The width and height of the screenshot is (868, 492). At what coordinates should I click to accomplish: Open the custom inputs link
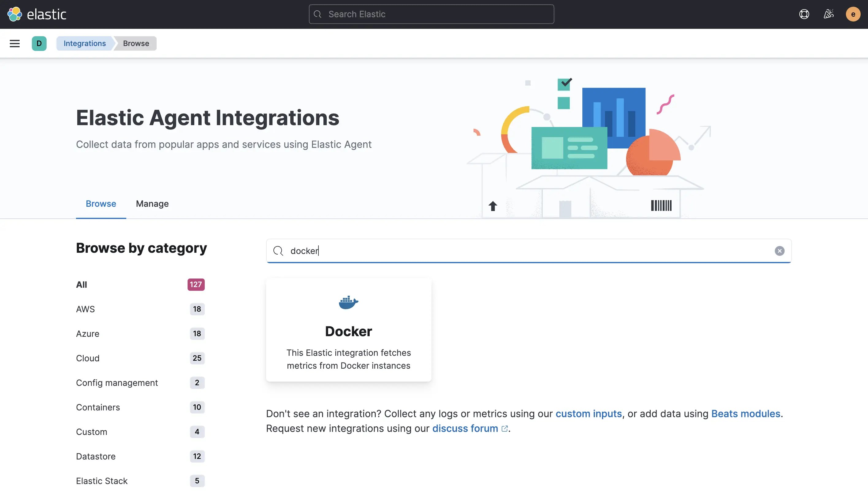(x=588, y=413)
